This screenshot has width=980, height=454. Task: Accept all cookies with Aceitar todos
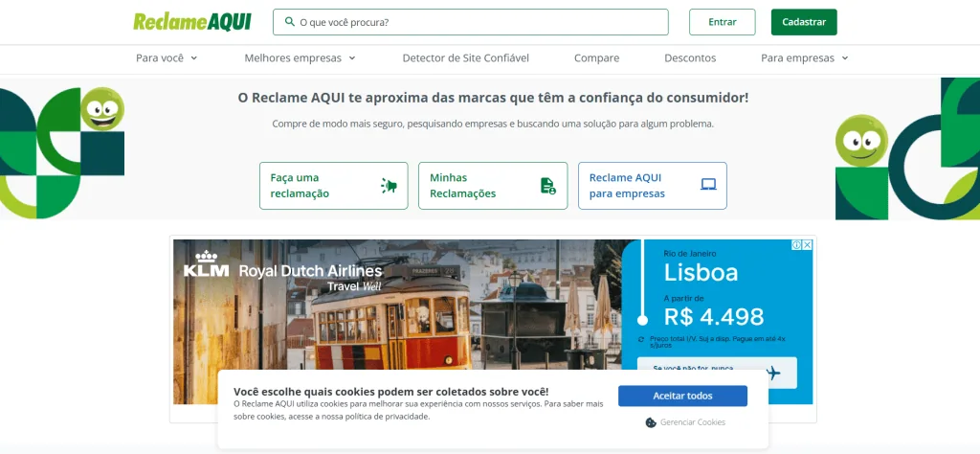[682, 396]
